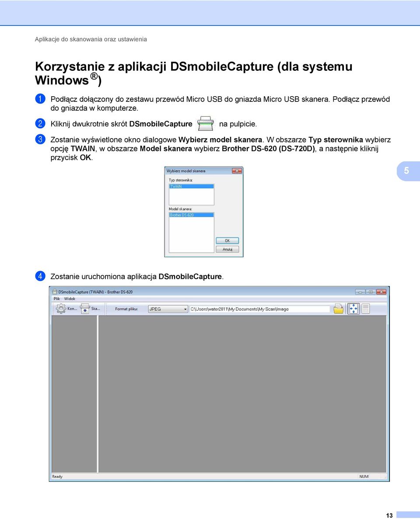
Task: Select Brother DS-620 in Model skanera list
Action: (x=192, y=215)
